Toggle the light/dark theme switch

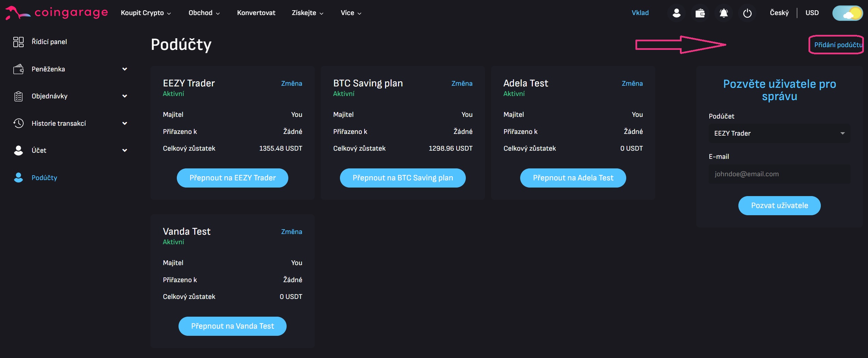tap(847, 13)
